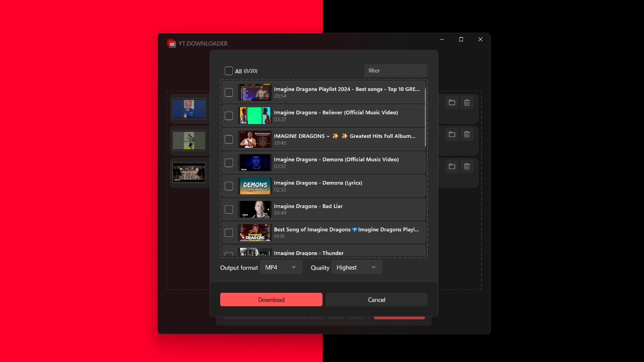Select the Greatest Hits Full Album checkbox
This screenshot has width=644, height=362.
(228, 139)
